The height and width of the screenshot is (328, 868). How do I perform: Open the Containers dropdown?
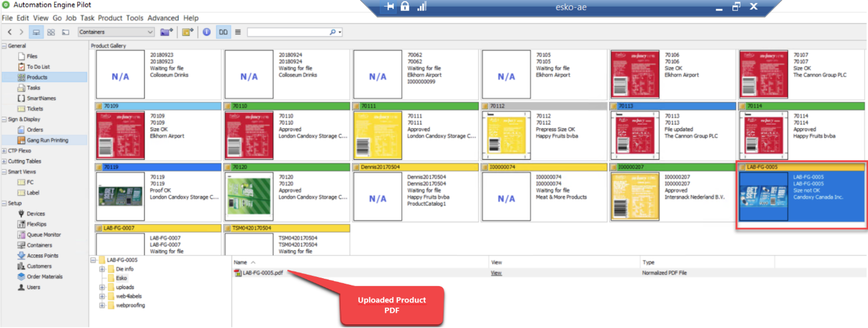(x=116, y=32)
